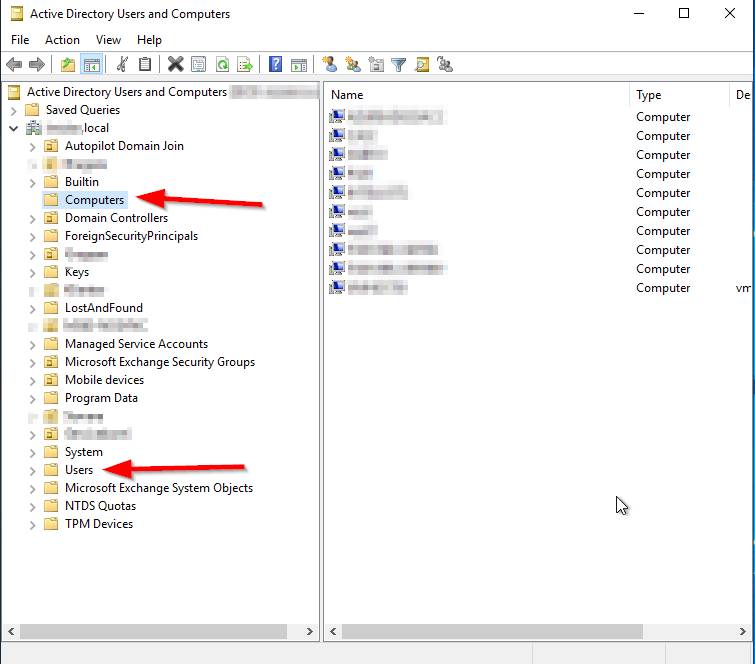755x664 pixels.
Task: Open the Help menu
Action: point(149,40)
